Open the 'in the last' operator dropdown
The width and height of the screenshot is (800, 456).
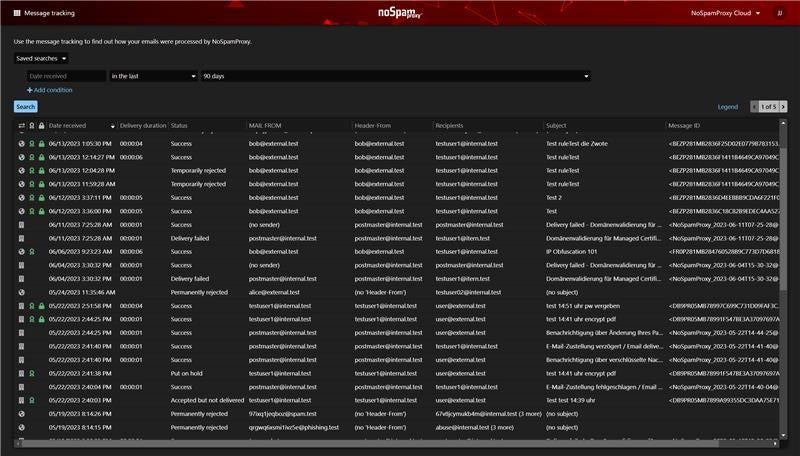153,76
